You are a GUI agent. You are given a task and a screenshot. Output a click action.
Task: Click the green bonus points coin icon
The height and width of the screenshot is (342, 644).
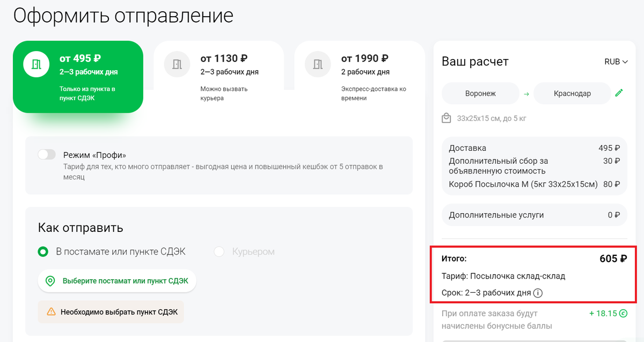[623, 313]
